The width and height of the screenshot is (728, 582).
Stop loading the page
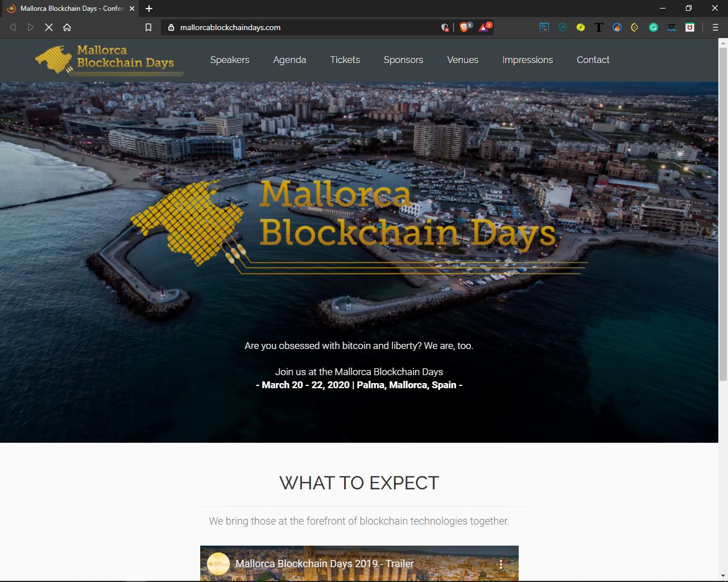[49, 27]
